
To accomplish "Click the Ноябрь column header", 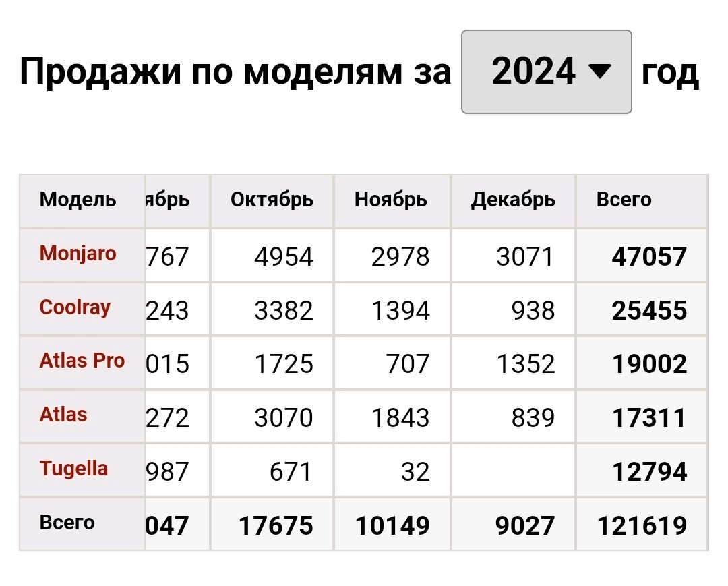I will (x=391, y=200).
